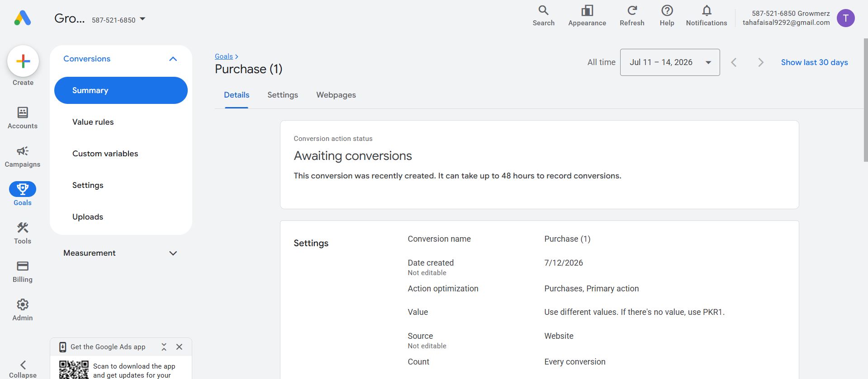
Task: Open account switcher dropdown arrow
Action: tap(142, 19)
